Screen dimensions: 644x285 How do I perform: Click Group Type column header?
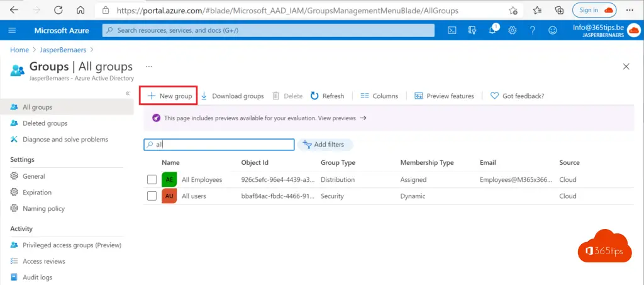point(338,162)
